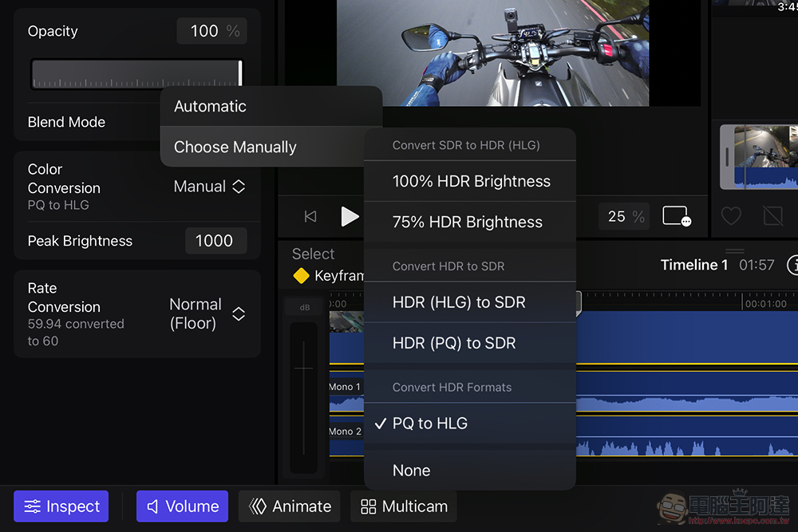Open the Multicam panel

point(404,506)
